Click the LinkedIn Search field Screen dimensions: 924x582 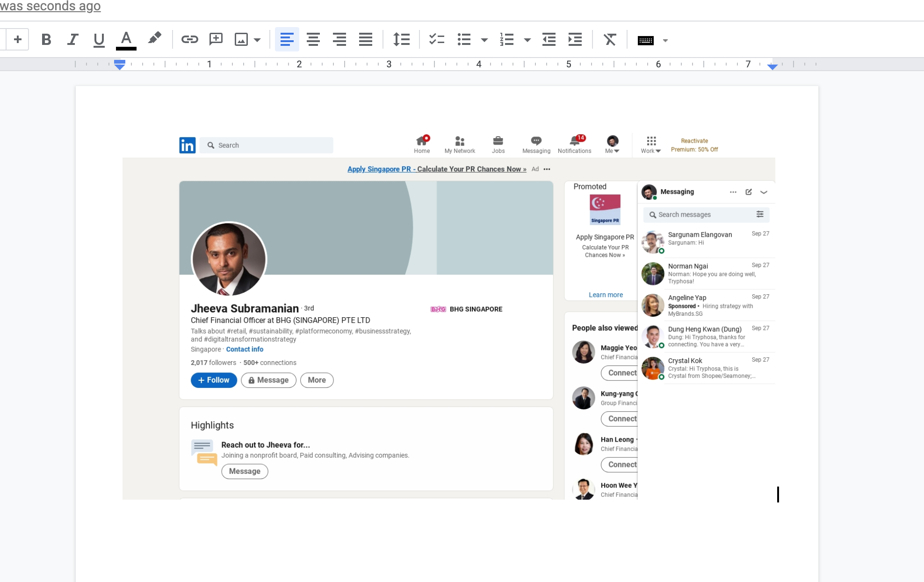(x=266, y=145)
